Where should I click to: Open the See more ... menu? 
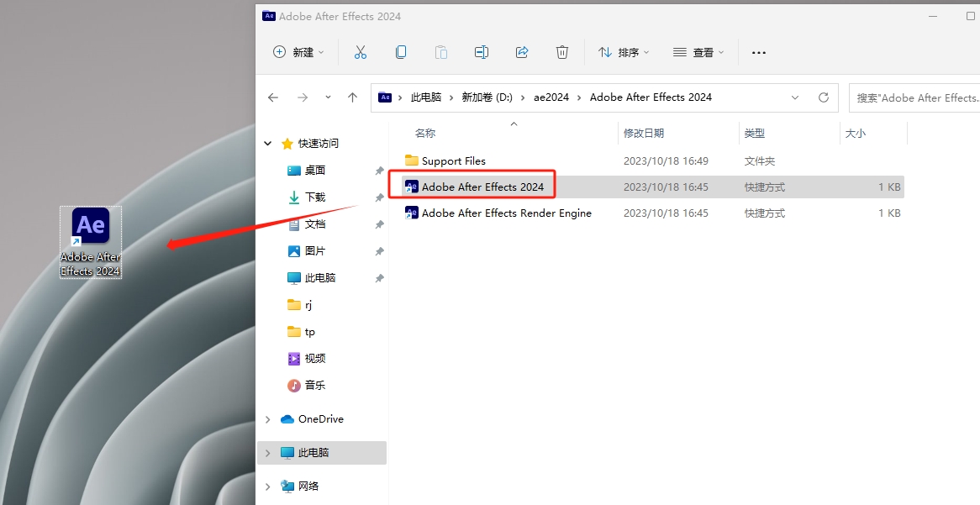(758, 52)
